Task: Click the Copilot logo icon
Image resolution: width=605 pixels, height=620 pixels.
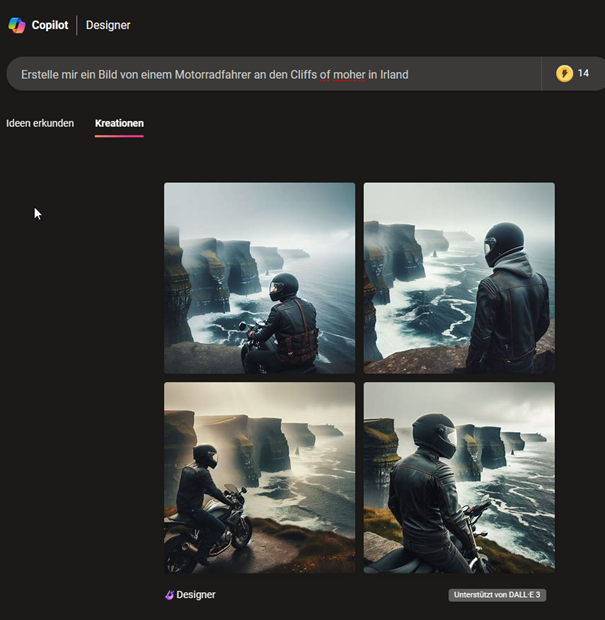Action: click(17, 25)
